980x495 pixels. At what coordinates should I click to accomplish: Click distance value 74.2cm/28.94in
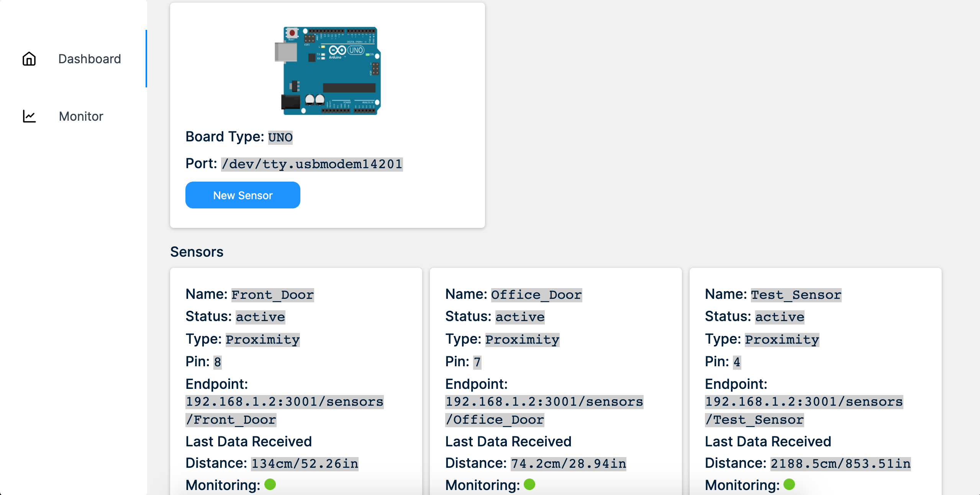[569, 464]
